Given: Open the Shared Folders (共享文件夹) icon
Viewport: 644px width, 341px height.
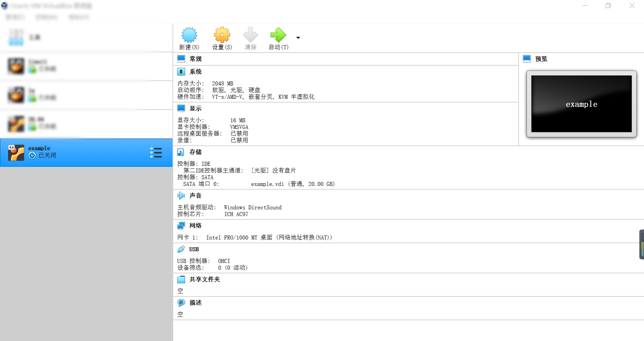Looking at the screenshot, I should tap(181, 279).
